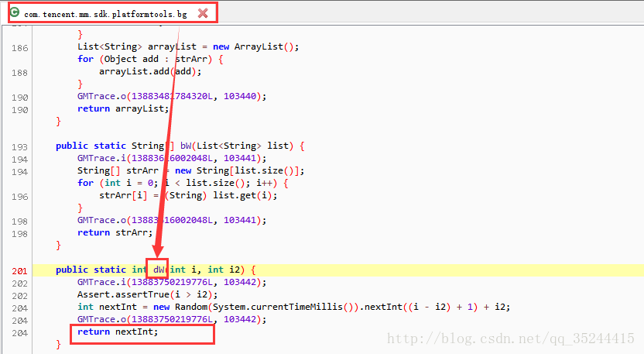The height and width of the screenshot is (354, 644).
Task: Click the 'return nextInt;' statement
Action: (x=118, y=332)
